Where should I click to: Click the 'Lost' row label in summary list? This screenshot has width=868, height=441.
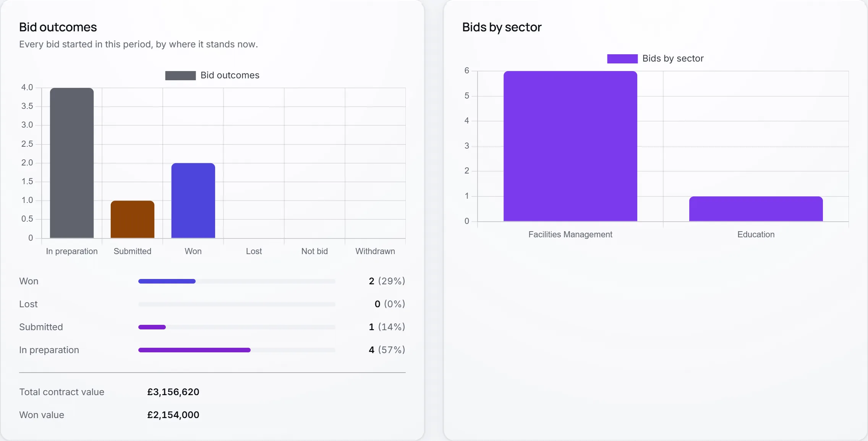point(28,304)
